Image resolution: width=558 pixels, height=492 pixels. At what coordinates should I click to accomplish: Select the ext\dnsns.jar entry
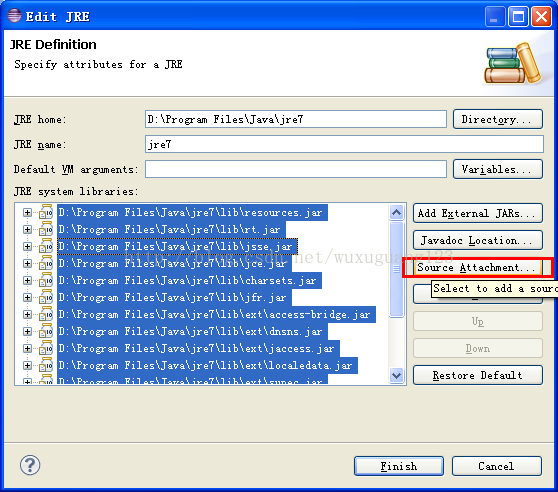[x=192, y=331]
